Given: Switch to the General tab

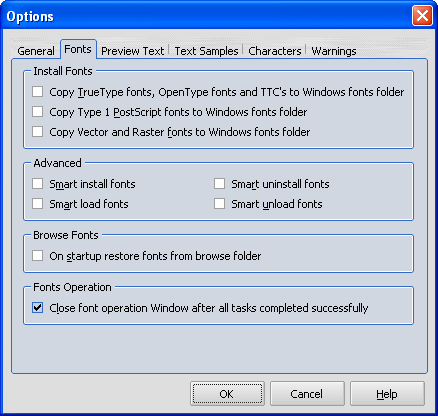Looking at the screenshot, I should pos(36,51).
